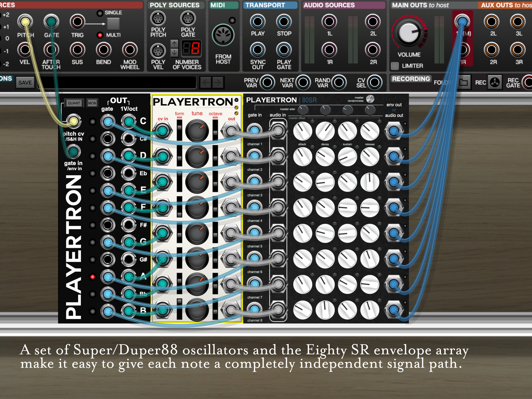Image resolution: width=532 pixels, height=399 pixels.
Task: Toggle the MON monitor button
Action: [92, 103]
